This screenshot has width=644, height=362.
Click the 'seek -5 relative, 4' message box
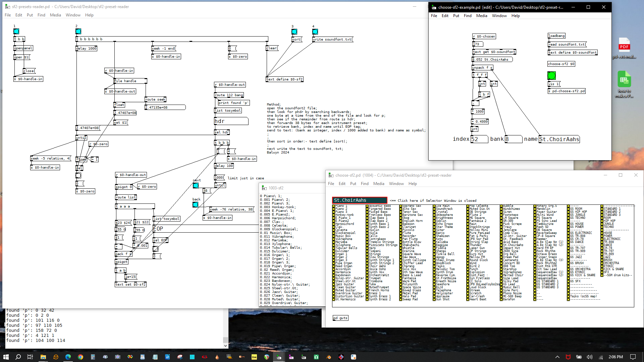point(51,159)
